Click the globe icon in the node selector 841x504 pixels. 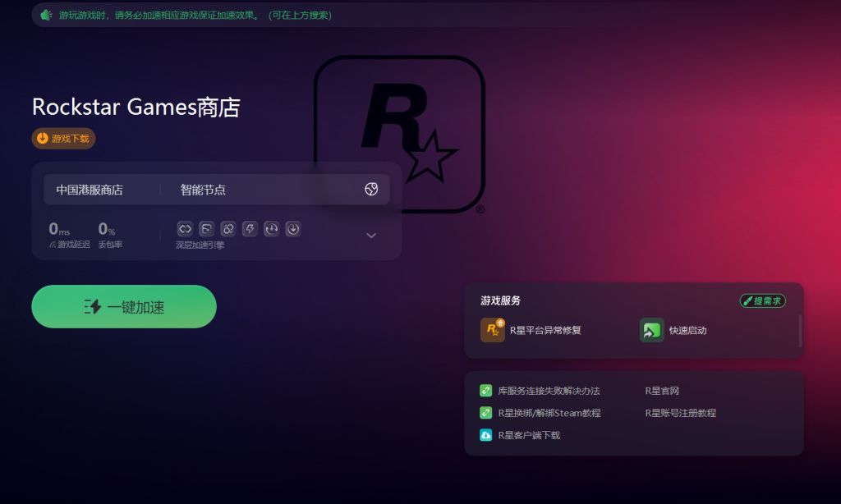pyautogui.click(x=371, y=190)
